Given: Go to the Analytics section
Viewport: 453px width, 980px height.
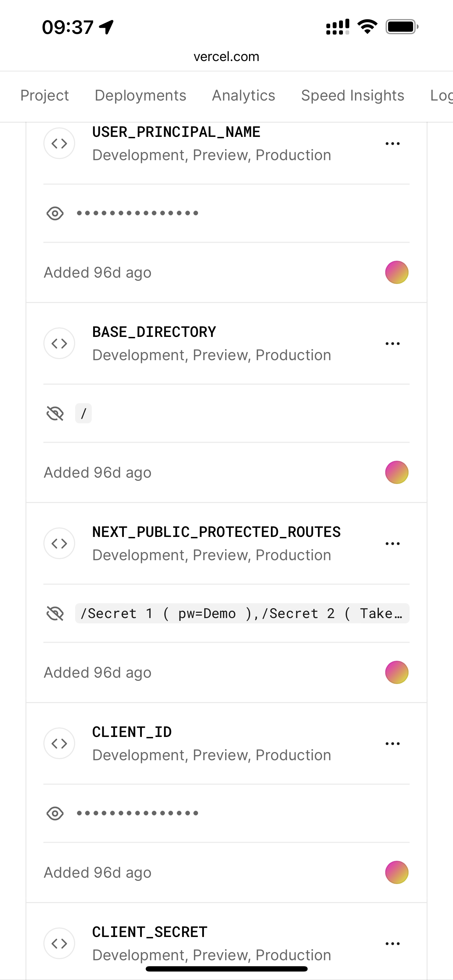Looking at the screenshot, I should pyautogui.click(x=243, y=96).
